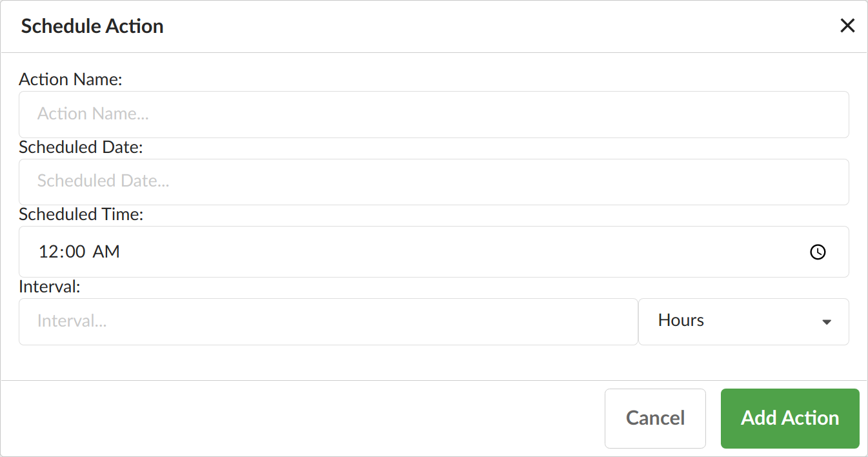Click blank footer area left of Cancel

[x=290, y=418]
